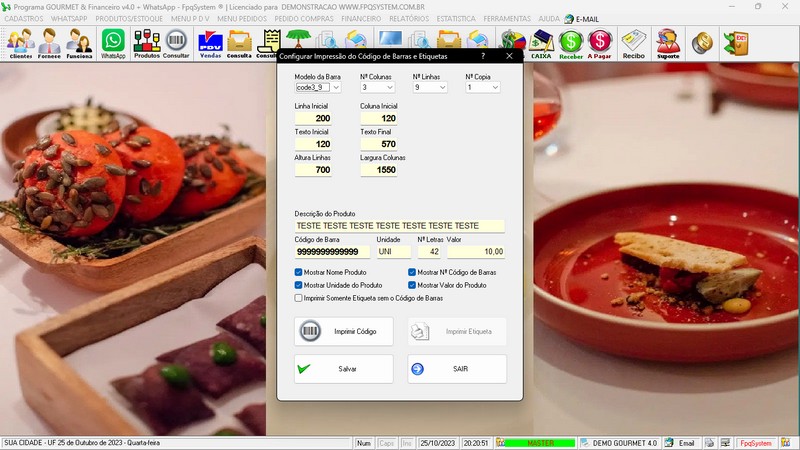This screenshot has height=450, width=800.
Task: Open the FERRAMENTAS menu
Action: (507, 19)
